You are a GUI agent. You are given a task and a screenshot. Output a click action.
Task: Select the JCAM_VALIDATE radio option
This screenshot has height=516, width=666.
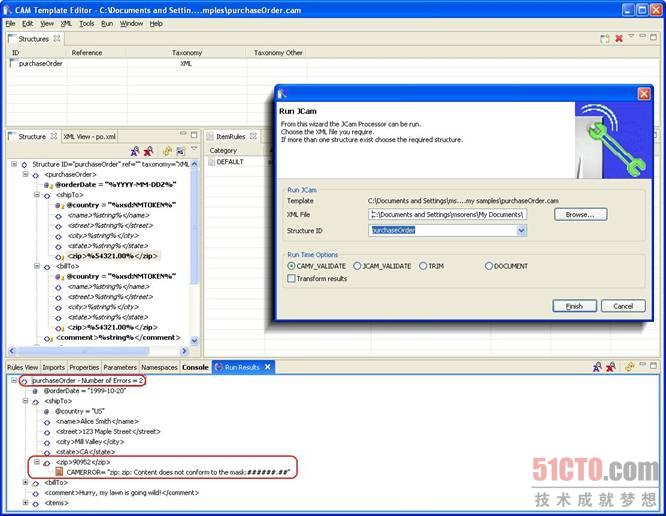[x=357, y=266]
